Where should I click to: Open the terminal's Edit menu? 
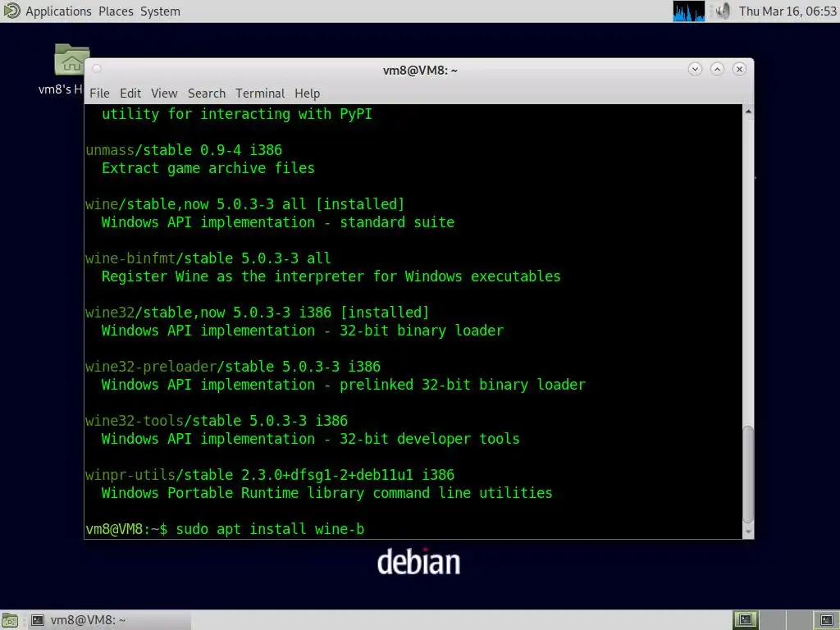coord(130,94)
